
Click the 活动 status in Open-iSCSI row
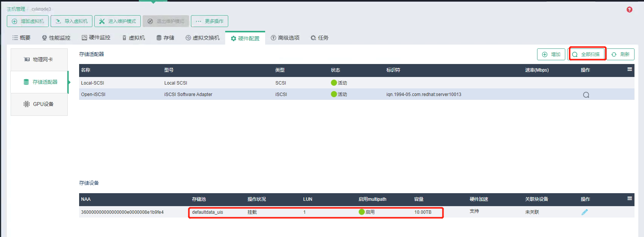coord(339,94)
